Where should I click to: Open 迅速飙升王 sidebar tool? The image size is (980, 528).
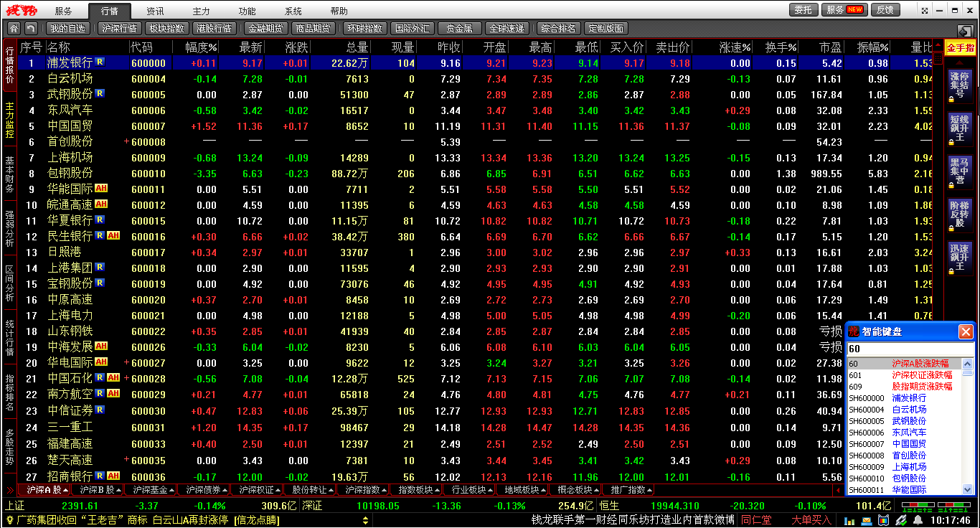[x=960, y=259]
